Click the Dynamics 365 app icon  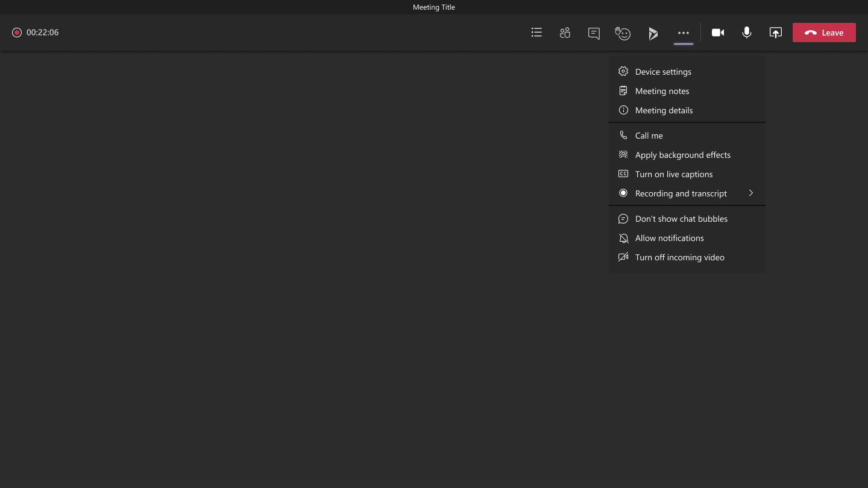[x=653, y=34]
